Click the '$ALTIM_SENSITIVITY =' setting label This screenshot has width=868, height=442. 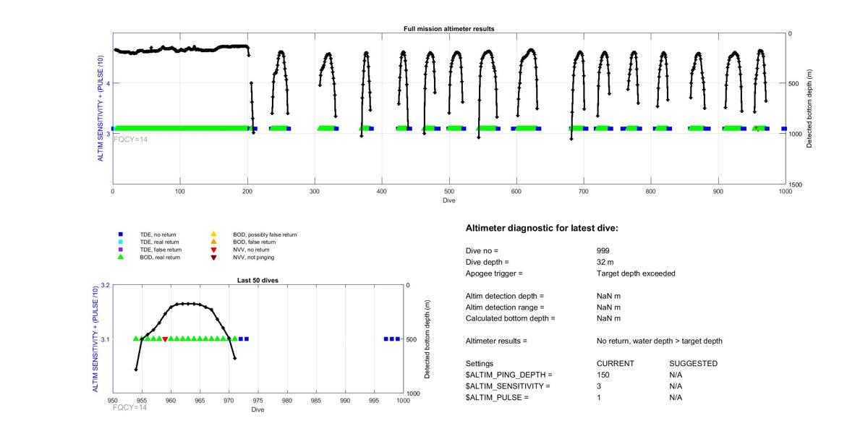508,386
